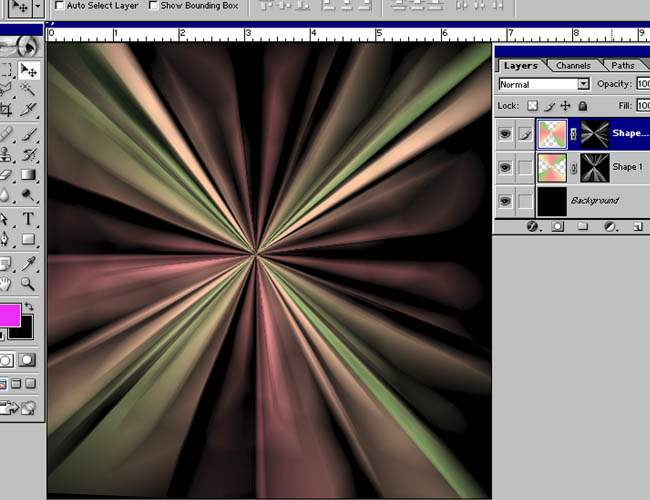Select the Rectangle shape tool
Image resolution: width=650 pixels, height=500 pixels.
pos(28,239)
